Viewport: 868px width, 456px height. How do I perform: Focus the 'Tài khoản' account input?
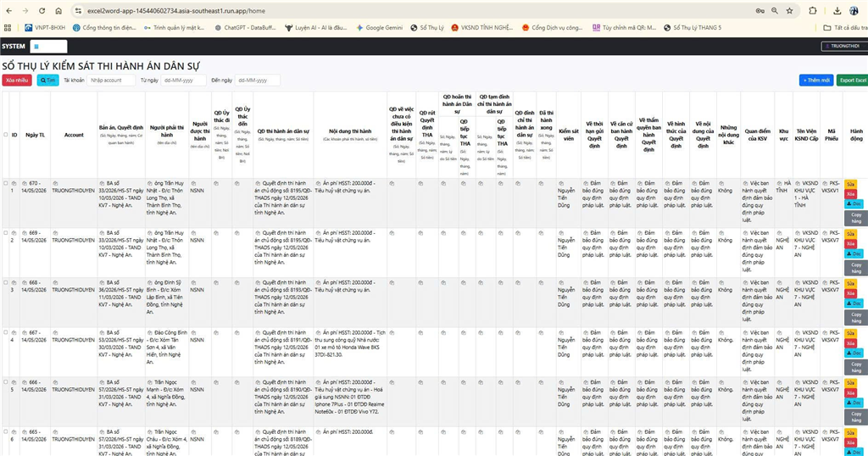pos(111,81)
